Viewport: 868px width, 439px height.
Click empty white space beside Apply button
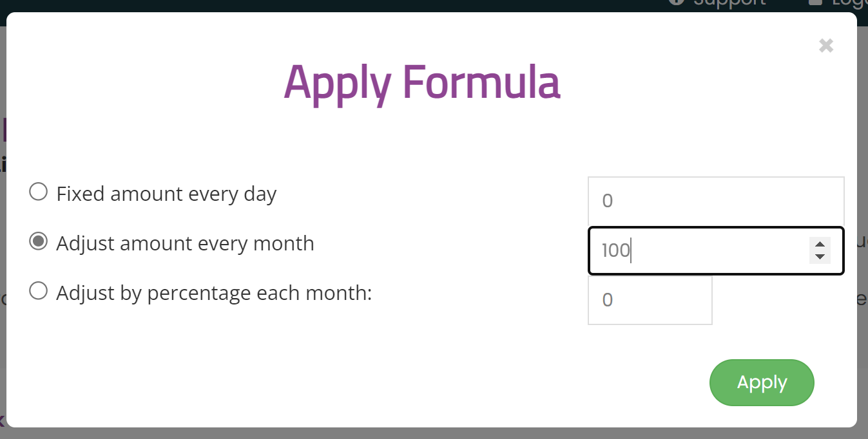coord(387,383)
